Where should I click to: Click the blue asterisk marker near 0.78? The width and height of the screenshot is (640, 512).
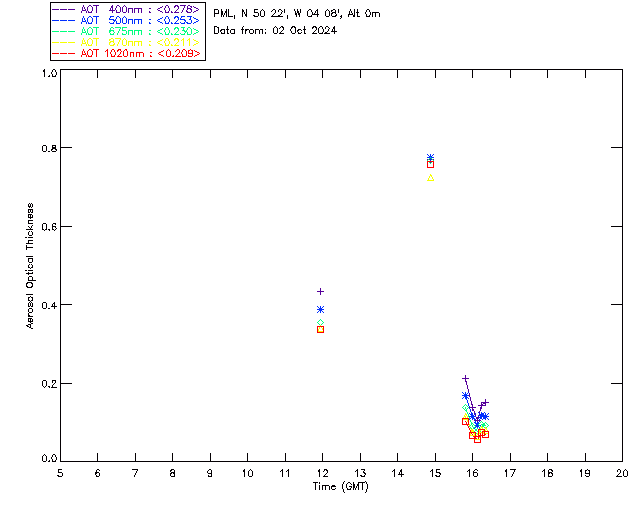point(430,157)
